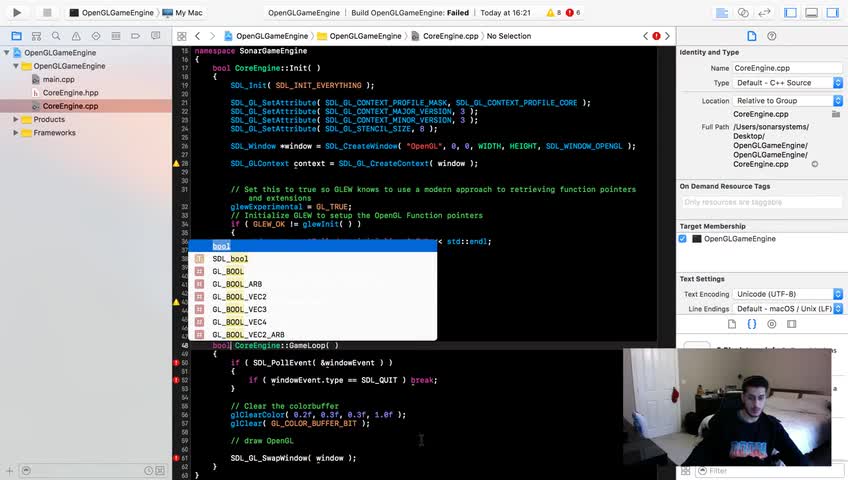Stop the running build
The width and height of the screenshot is (848, 480).
click(47, 12)
